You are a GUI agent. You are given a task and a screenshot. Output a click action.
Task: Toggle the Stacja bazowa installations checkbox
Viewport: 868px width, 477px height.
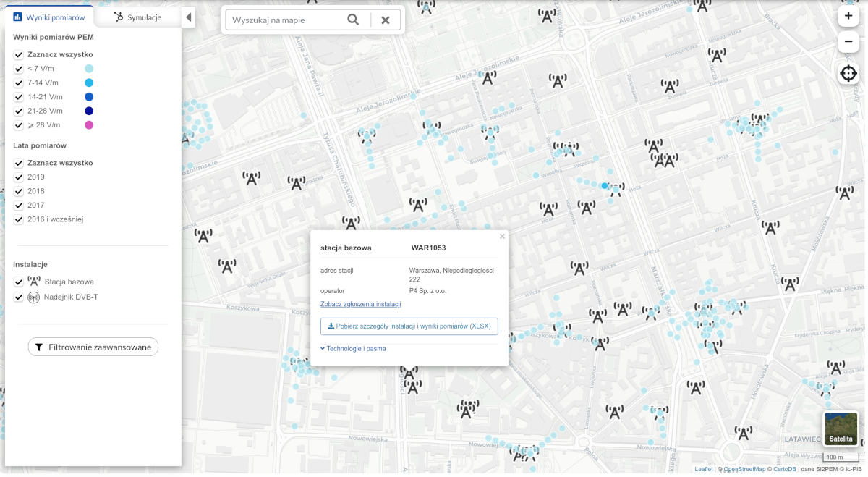tap(19, 282)
